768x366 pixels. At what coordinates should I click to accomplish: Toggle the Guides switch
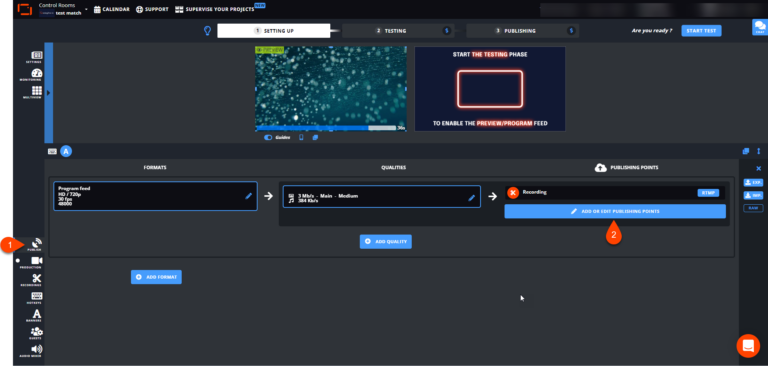(268, 138)
